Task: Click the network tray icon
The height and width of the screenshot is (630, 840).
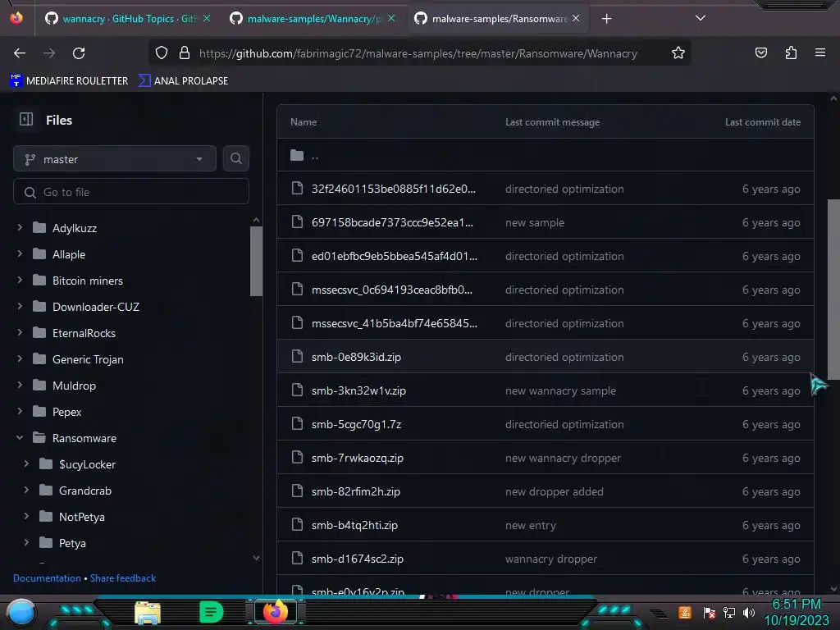Action: pyautogui.click(x=729, y=612)
